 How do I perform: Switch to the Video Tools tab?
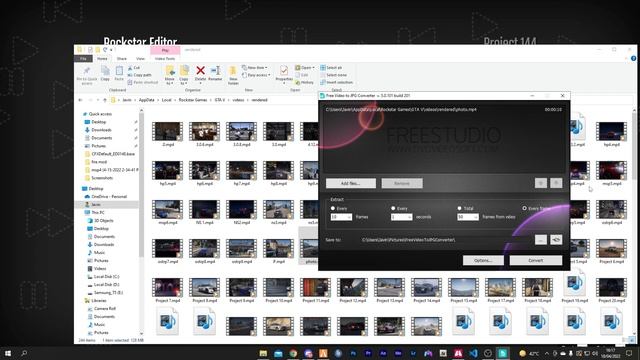point(165,59)
